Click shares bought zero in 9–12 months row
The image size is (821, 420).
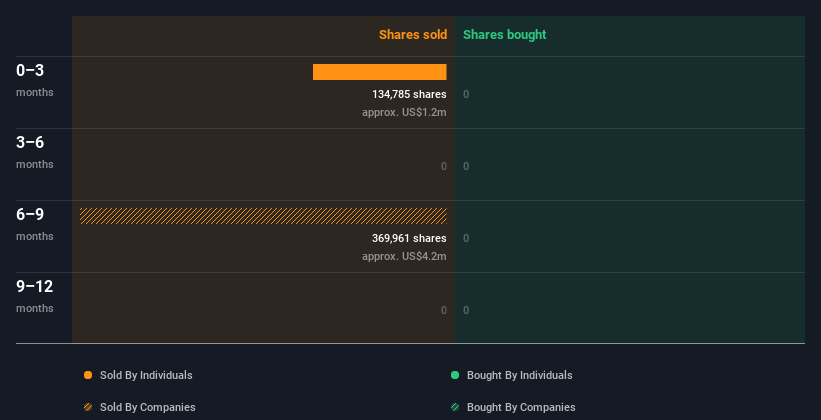pyautogui.click(x=466, y=311)
